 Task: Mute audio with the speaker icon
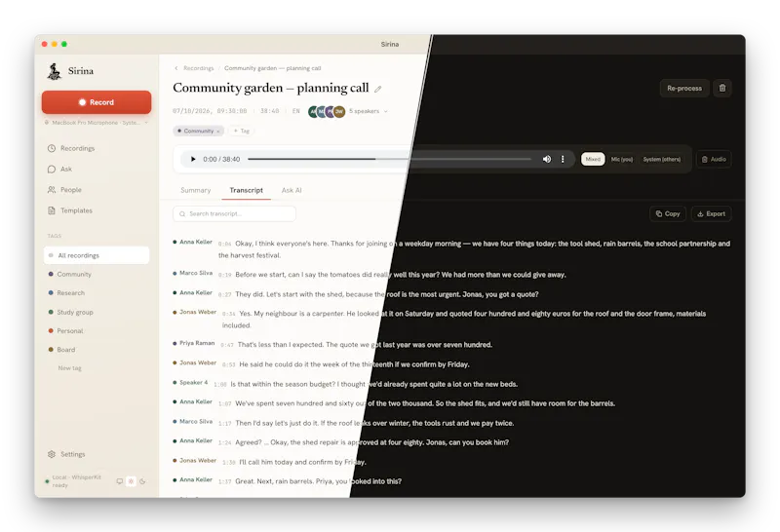point(547,159)
